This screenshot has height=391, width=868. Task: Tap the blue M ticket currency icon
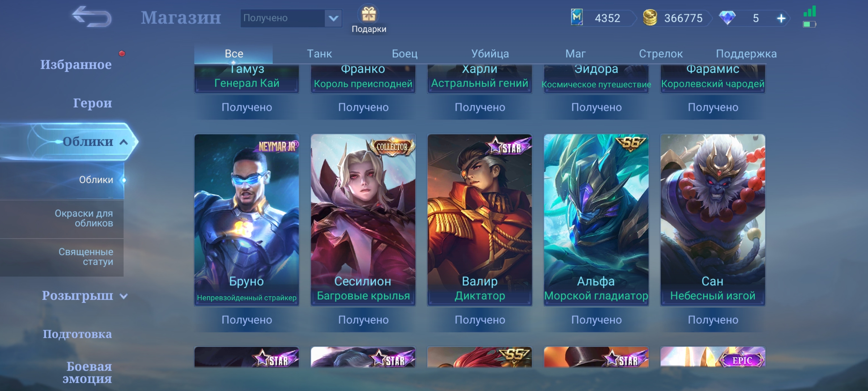click(x=577, y=17)
